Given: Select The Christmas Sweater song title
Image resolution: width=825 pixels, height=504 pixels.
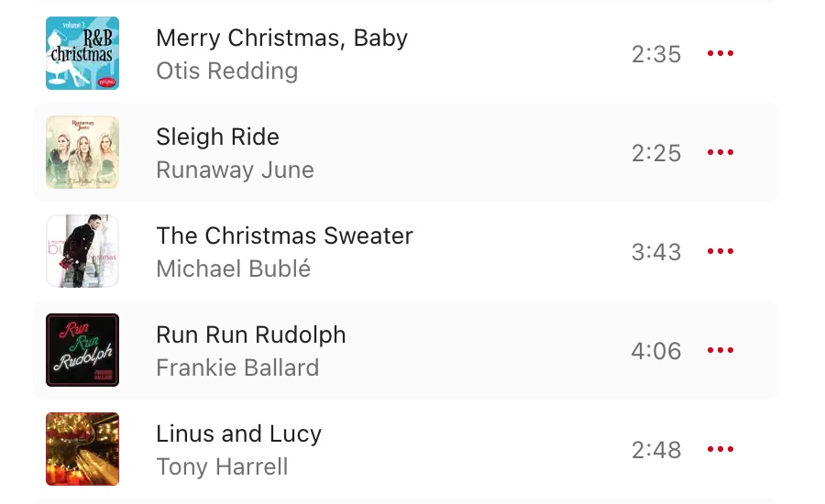Looking at the screenshot, I should coord(284,236).
